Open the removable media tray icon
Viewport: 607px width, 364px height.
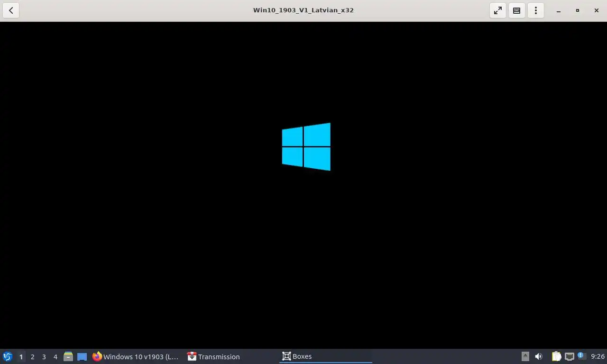[525, 356]
